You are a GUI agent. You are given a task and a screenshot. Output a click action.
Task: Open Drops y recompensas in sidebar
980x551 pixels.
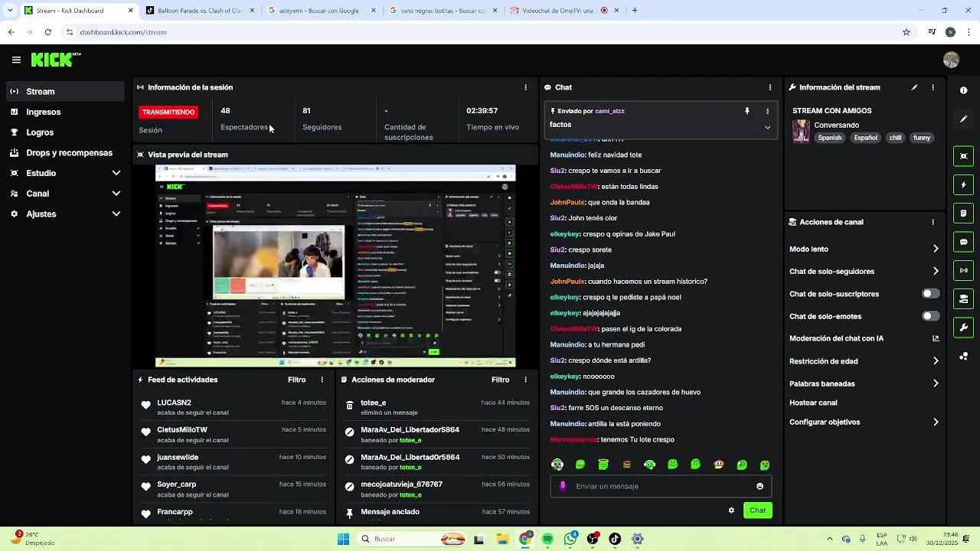pos(64,153)
